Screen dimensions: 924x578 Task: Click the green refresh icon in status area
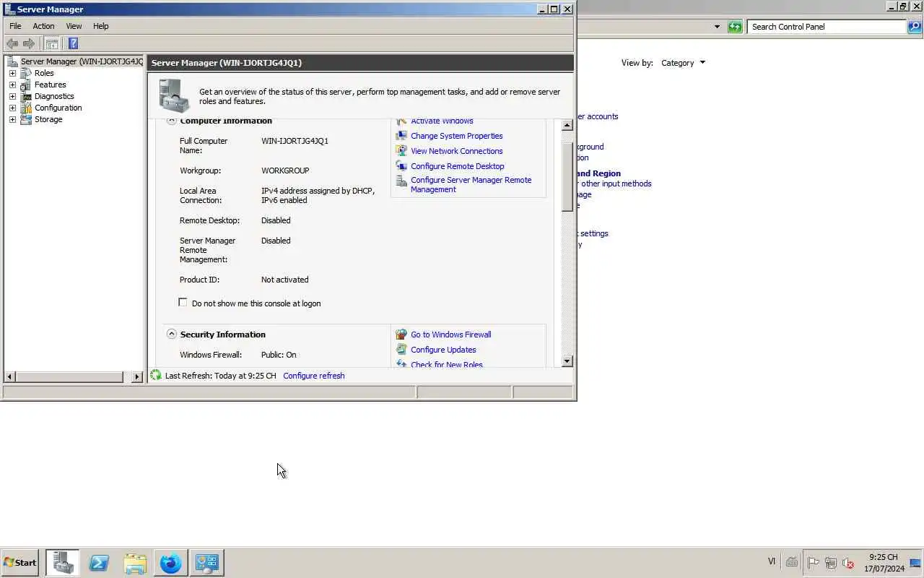[x=156, y=376]
